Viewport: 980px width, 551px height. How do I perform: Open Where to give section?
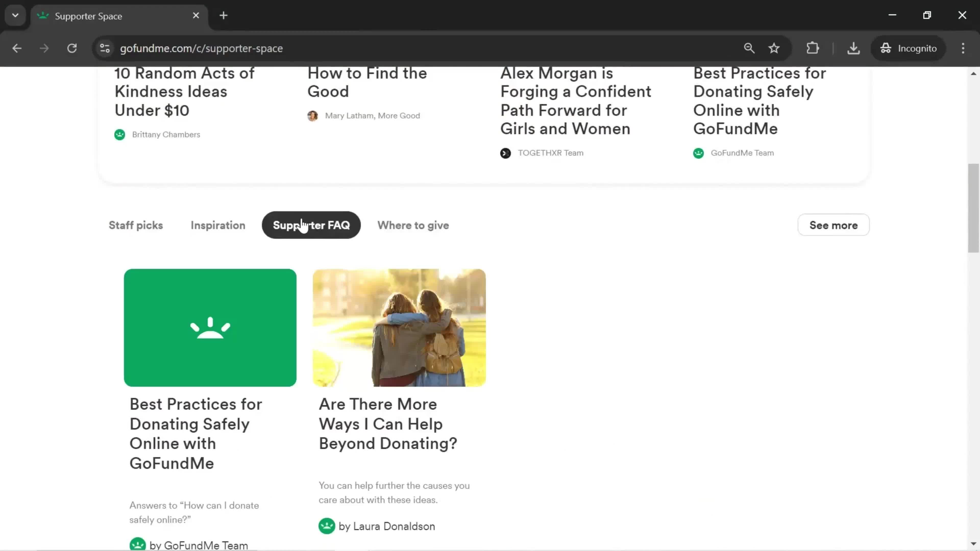point(413,225)
